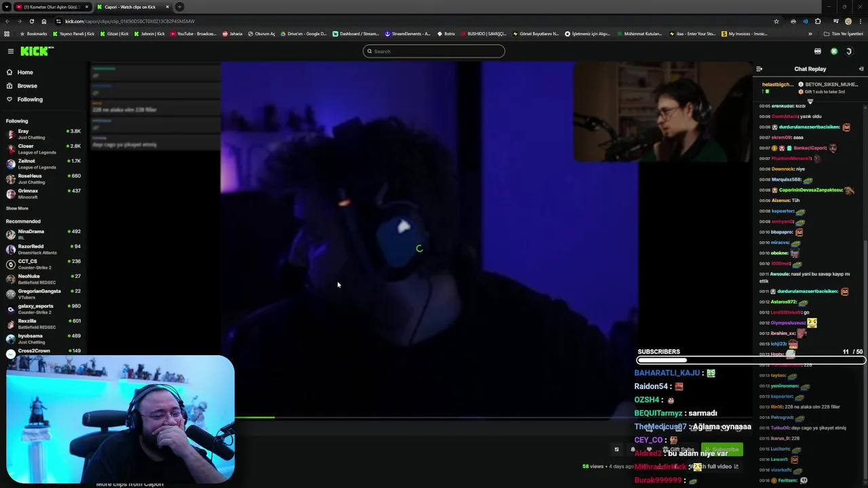Open the shop icon in Kick header

tap(817, 52)
